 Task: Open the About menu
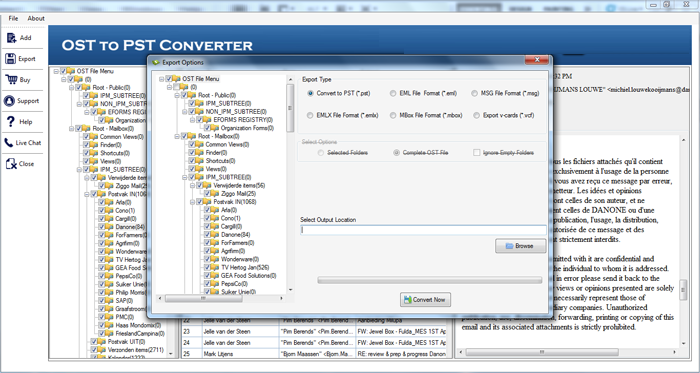[36, 18]
